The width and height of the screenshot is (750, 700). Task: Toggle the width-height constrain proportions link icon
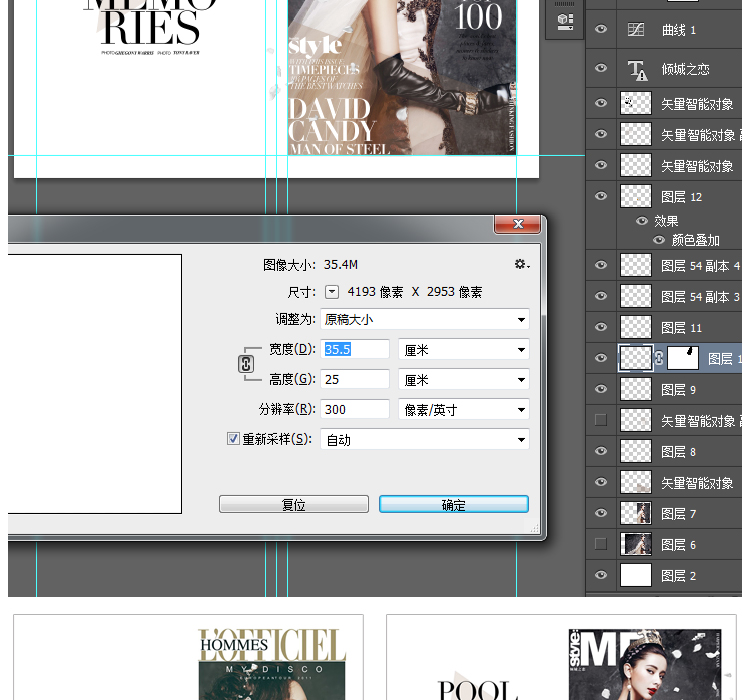coord(246,365)
